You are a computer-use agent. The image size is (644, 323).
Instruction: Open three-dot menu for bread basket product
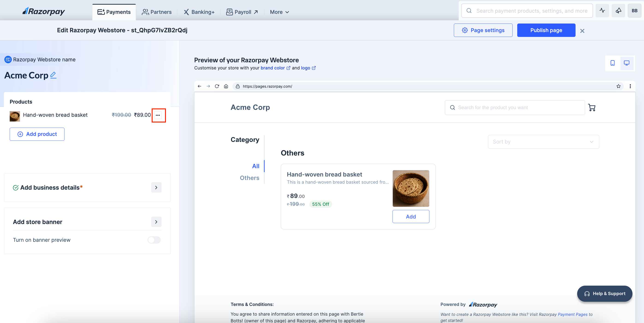point(158,115)
